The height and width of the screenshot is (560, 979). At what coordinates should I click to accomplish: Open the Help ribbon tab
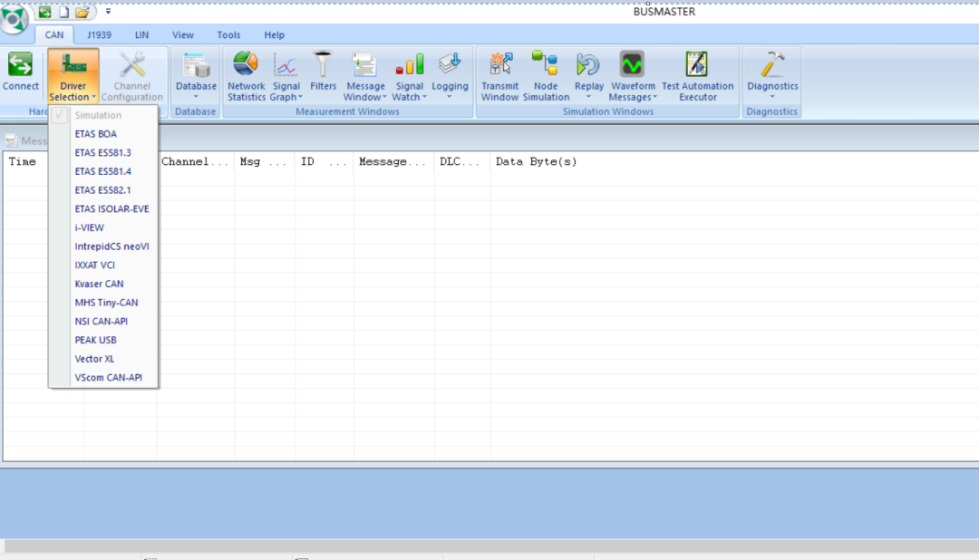274,35
